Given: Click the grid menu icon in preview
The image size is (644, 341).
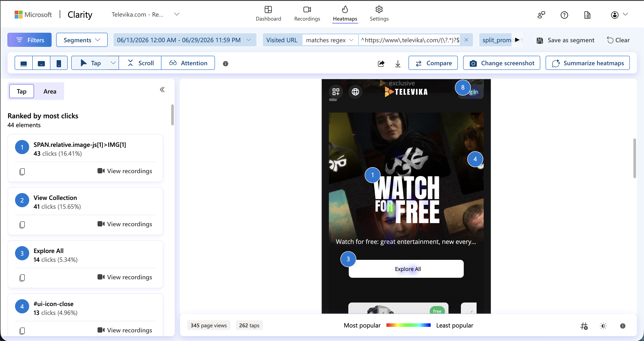Looking at the screenshot, I should pyautogui.click(x=336, y=92).
